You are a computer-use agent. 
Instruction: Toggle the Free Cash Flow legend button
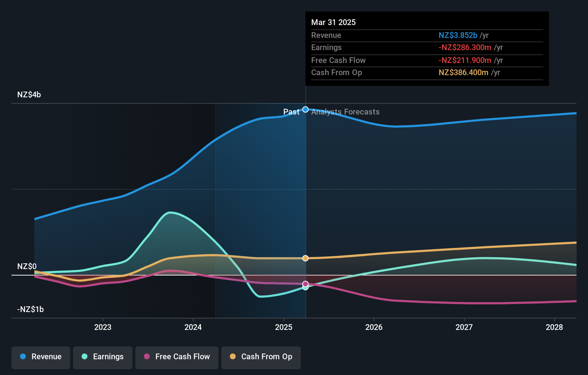pos(177,357)
